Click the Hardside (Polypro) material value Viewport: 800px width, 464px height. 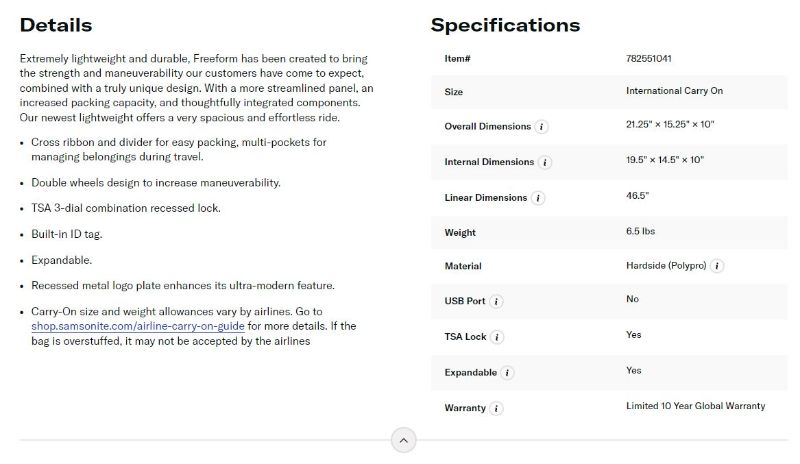click(666, 266)
